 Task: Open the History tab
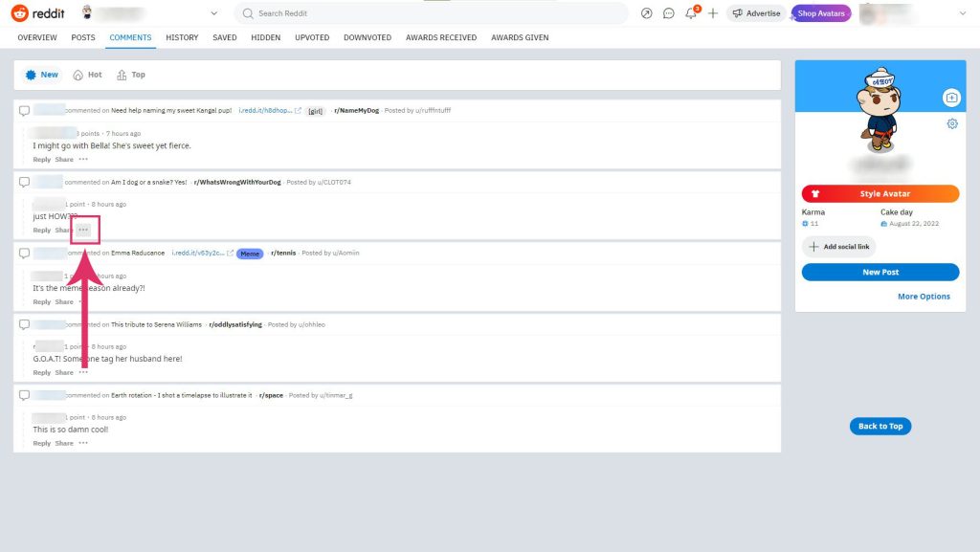[182, 37]
